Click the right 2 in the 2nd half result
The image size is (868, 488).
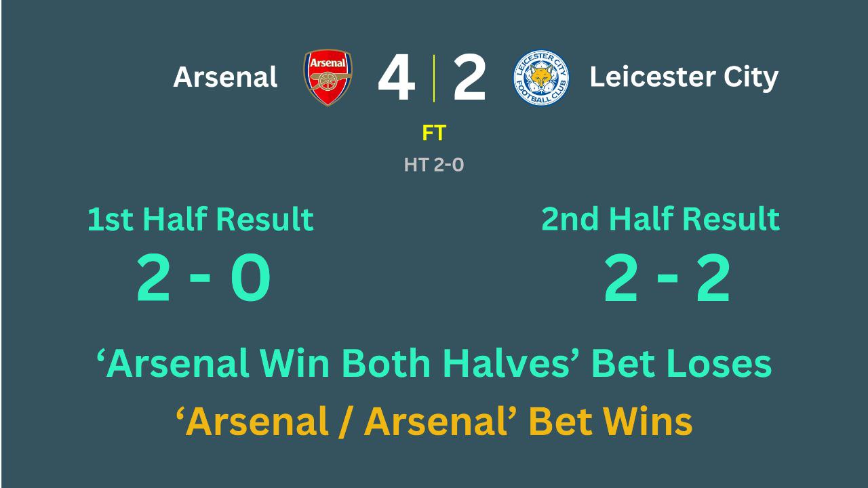point(713,278)
